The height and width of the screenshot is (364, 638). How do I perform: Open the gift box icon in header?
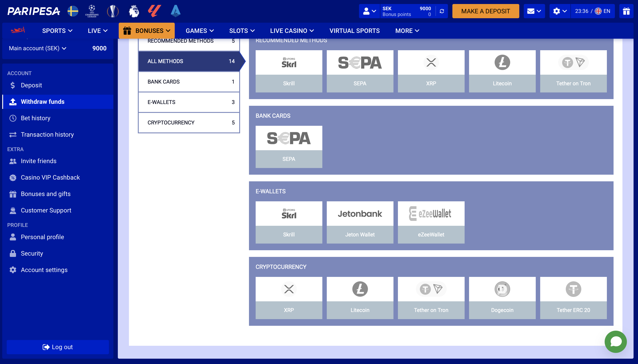(626, 11)
